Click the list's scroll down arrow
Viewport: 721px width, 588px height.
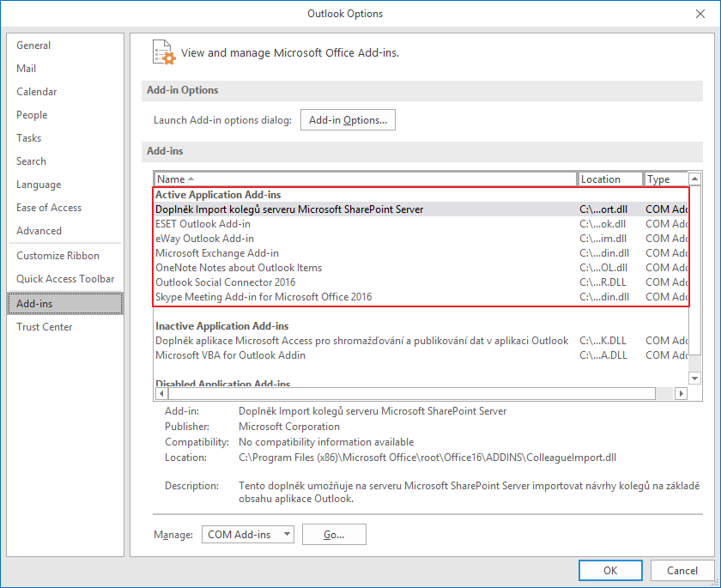pos(694,379)
